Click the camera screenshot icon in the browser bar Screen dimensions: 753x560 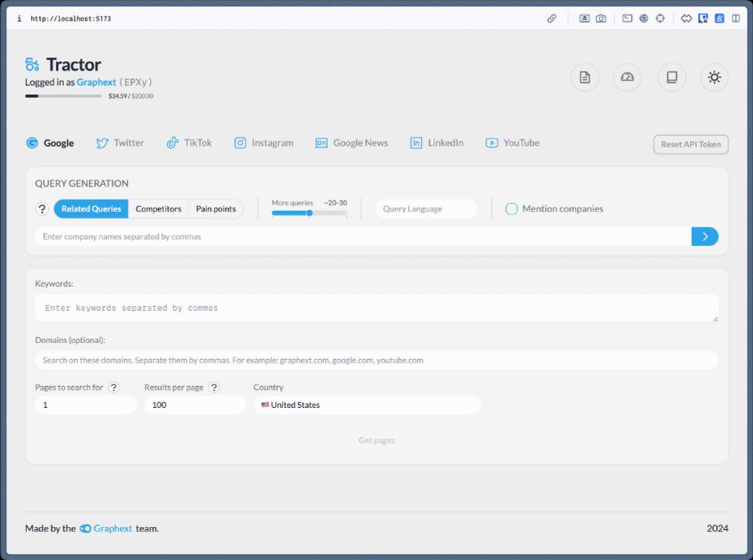[601, 18]
